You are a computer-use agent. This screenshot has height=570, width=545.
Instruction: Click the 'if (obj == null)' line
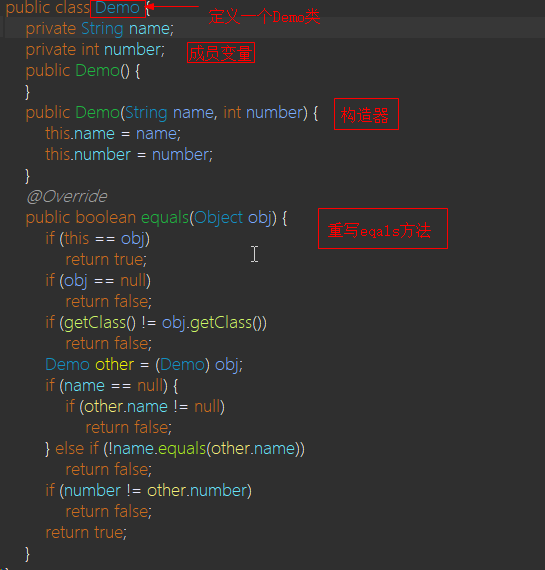click(x=98, y=281)
